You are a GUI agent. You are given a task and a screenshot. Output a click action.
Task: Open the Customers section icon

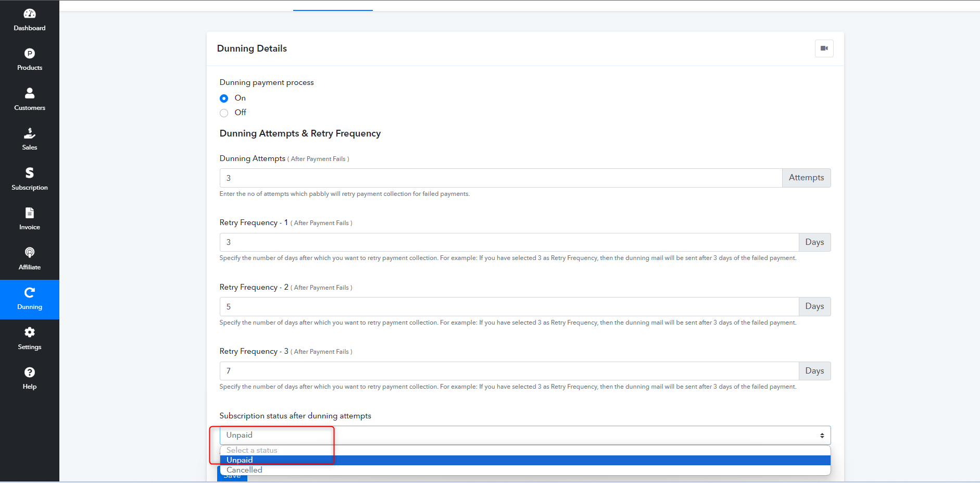point(30,93)
